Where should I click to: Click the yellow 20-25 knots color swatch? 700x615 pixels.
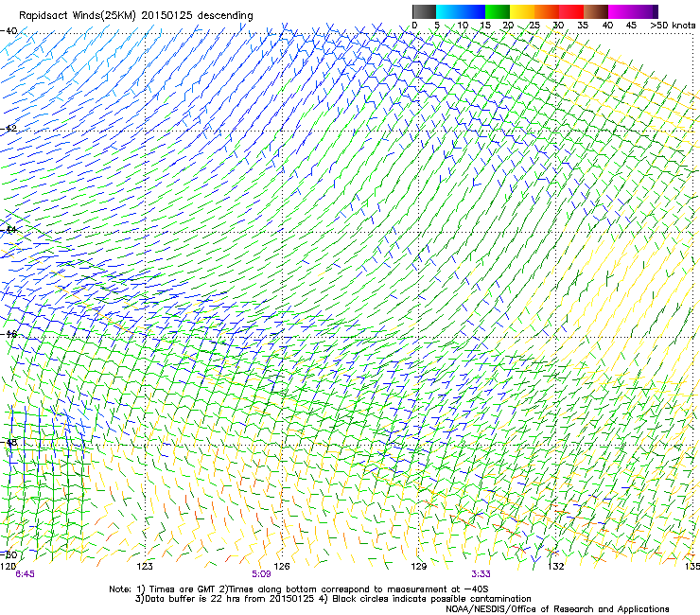pyautogui.click(x=522, y=11)
